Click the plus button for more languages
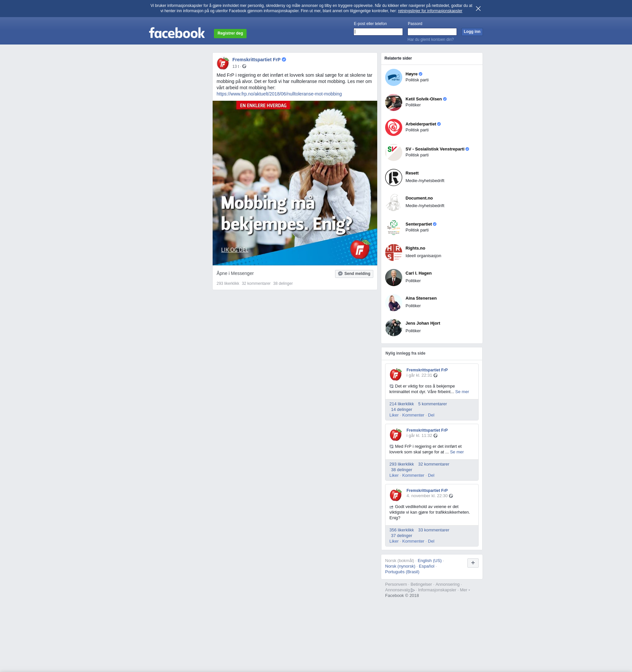The height and width of the screenshot is (672, 632). pos(472,563)
